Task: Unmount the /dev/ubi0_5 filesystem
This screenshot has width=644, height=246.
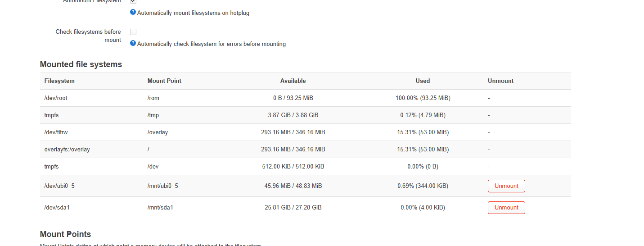Action: [506, 186]
